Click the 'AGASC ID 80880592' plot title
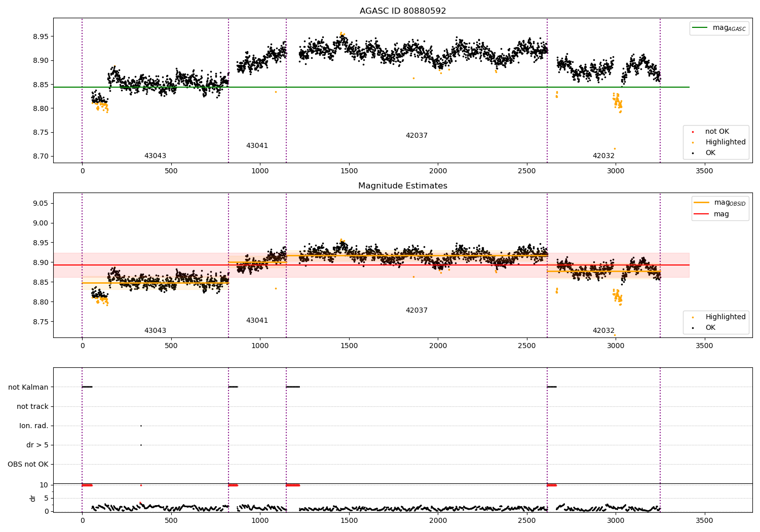 (403, 11)
